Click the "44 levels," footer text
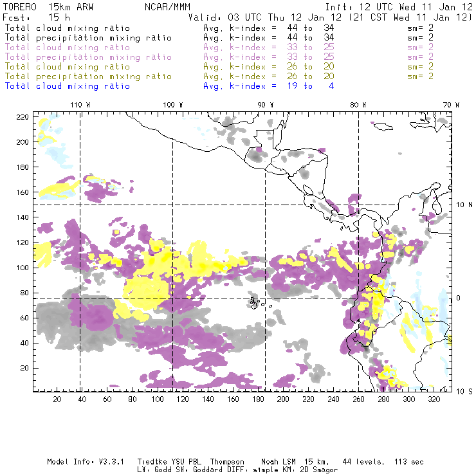This screenshot has width=476, height=476. (363, 462)
